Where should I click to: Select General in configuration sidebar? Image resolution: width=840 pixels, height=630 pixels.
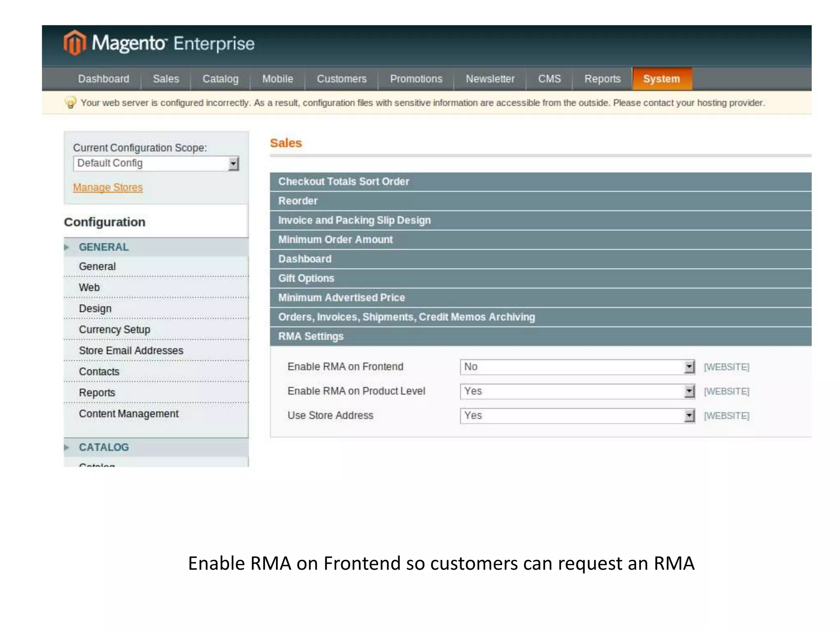click(x=156, y=267)
